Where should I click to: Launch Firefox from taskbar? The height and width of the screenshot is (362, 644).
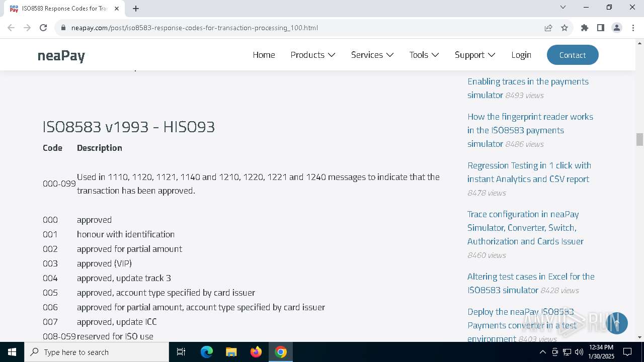click(x=256, y=352)
